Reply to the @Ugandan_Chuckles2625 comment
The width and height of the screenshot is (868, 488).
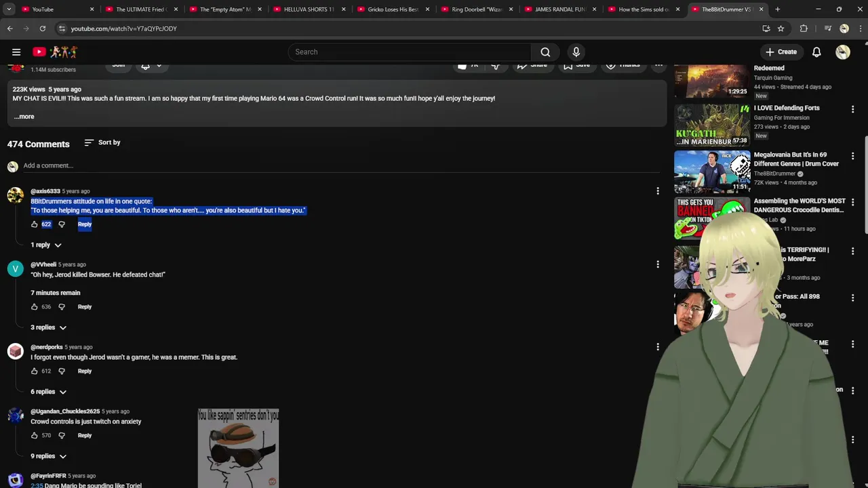(x=85, y=436)
